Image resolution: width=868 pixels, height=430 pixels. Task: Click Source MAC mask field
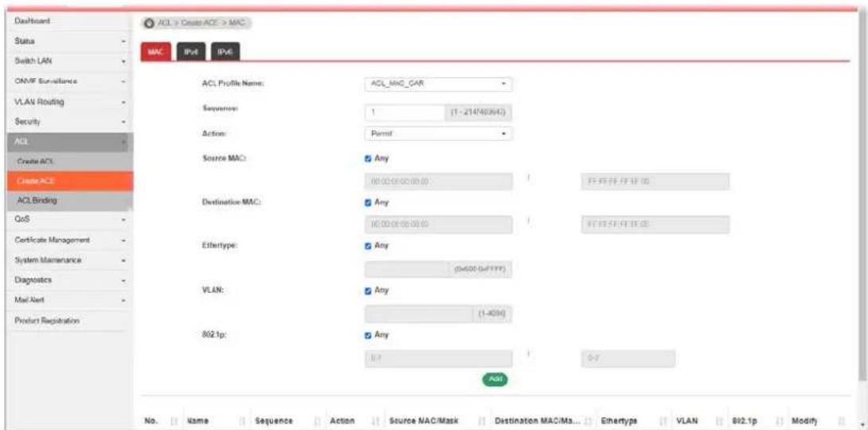[x=655, y=181]
